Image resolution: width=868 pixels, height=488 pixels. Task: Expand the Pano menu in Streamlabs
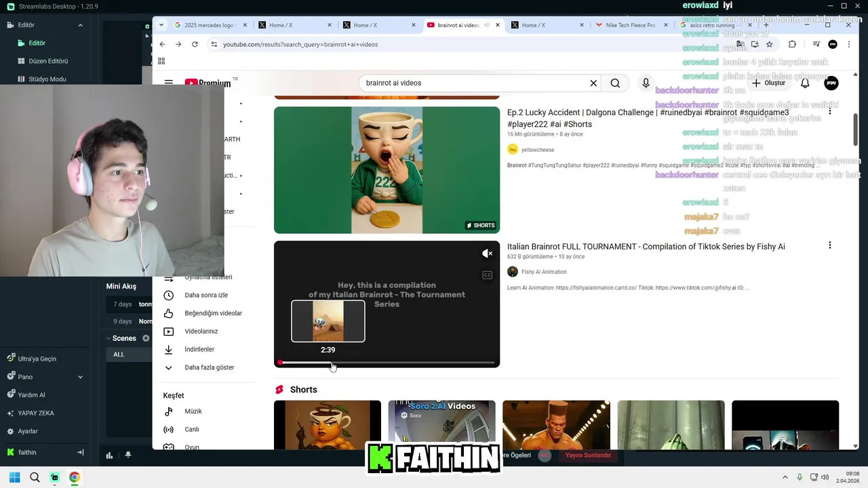pyautogui.click(x=80, y=377)
